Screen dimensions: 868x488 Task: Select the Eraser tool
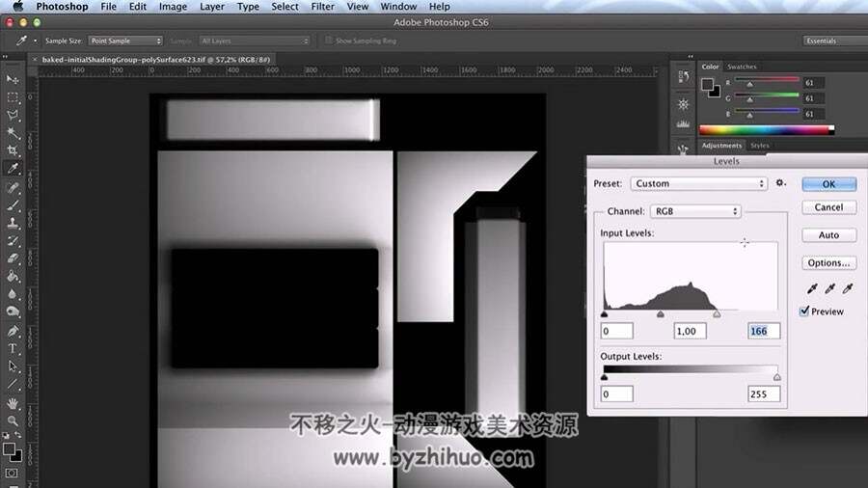[x=13, y=258]
